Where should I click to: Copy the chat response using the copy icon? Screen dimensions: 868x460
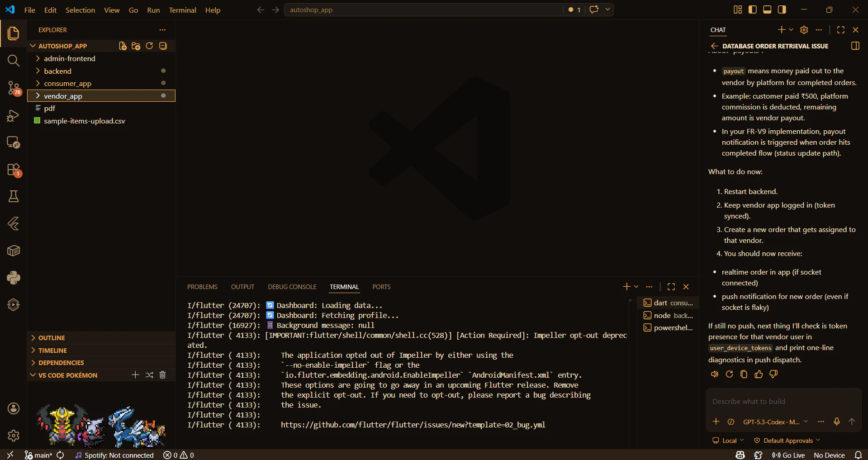[x=744, y=374]
